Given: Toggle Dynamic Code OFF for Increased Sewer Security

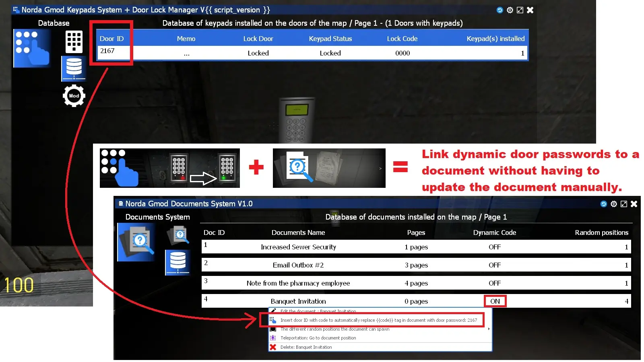Looking at the screenshot, I should pos(495,247).
